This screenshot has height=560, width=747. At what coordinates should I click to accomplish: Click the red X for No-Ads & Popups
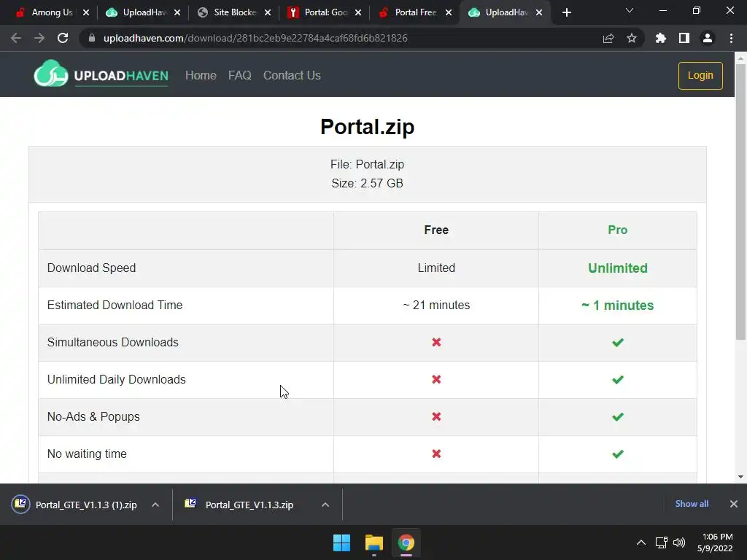click(436, 416)
